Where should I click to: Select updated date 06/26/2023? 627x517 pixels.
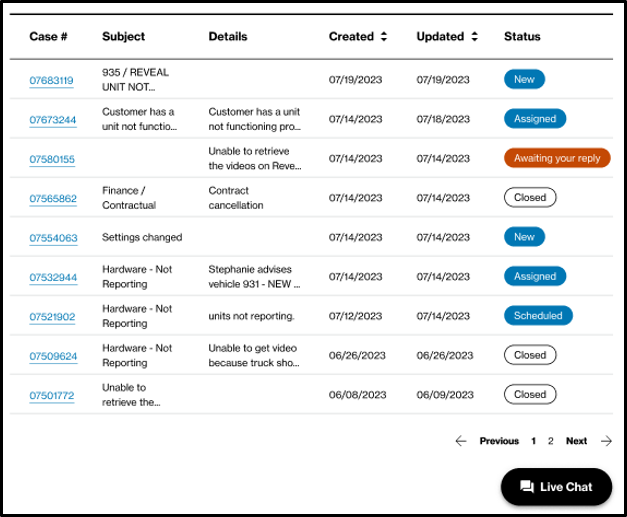tap(444, 355)
